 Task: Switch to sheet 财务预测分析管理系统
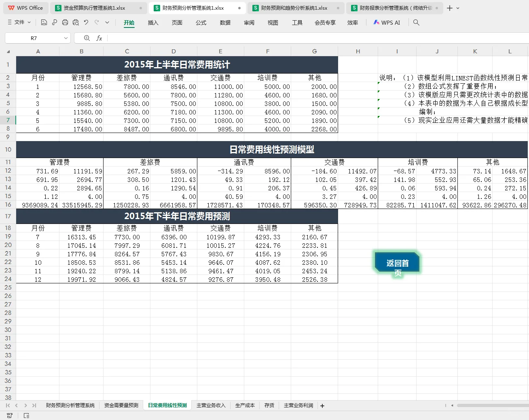(70, 405)
